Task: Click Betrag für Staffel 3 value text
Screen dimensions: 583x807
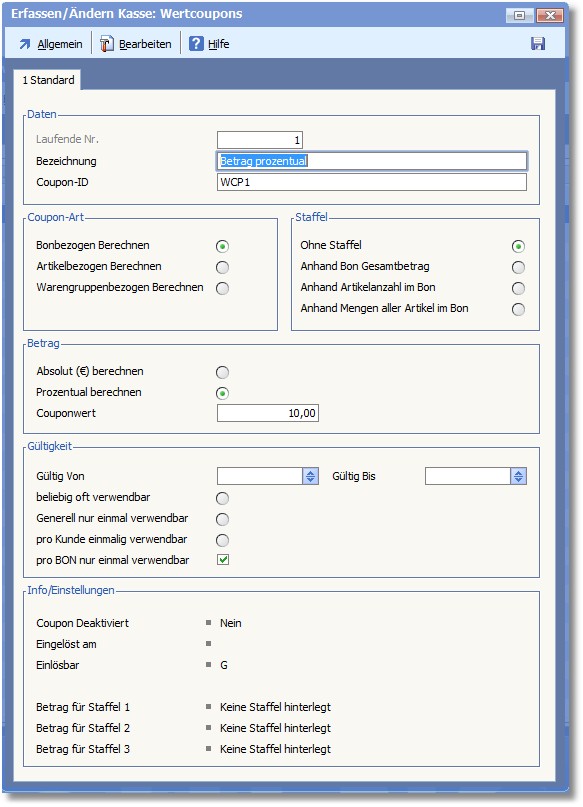Action: [275, 749]
